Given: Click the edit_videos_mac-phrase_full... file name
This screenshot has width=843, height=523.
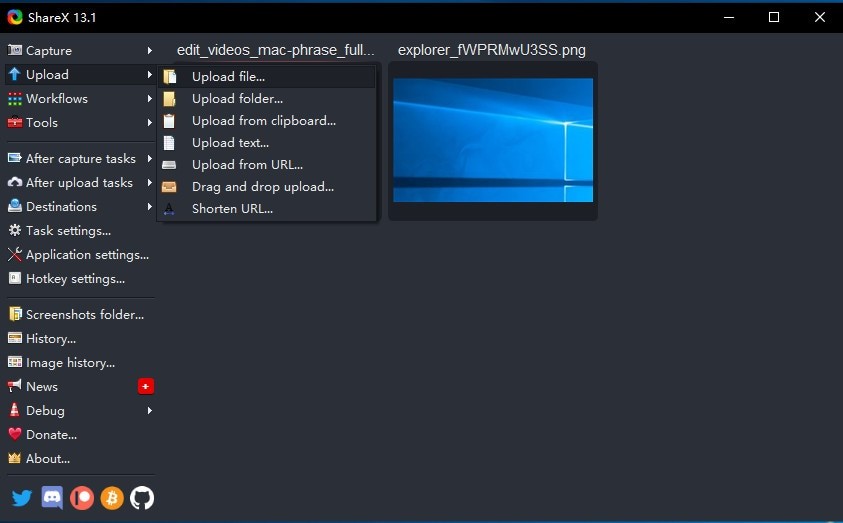Looking at the screenshot, I should [276, 50].
